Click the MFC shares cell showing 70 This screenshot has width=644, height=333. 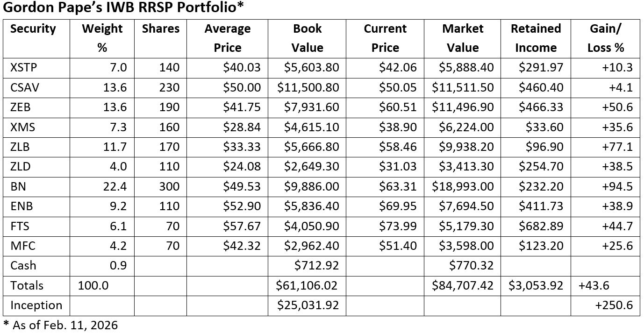(172, 246)
